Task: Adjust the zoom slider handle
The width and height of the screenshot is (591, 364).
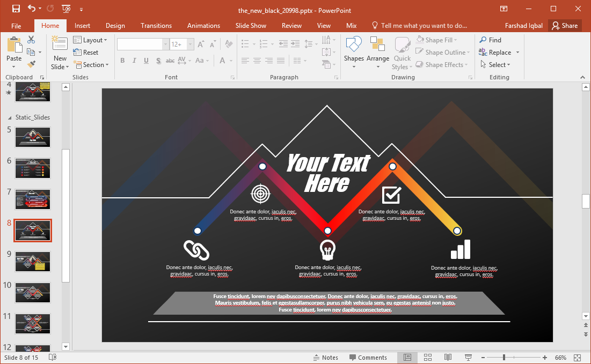Action: [504, 358]
